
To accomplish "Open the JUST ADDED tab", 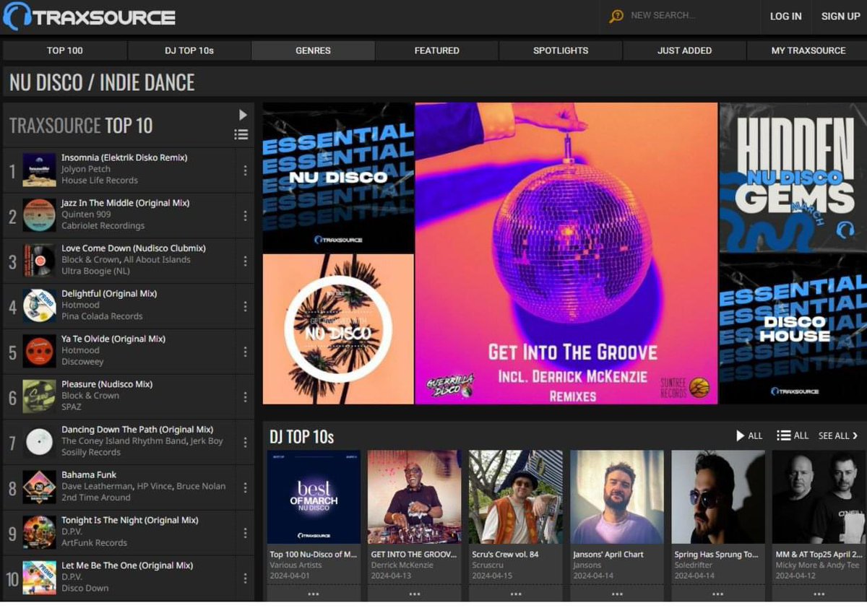I will 684,51.
